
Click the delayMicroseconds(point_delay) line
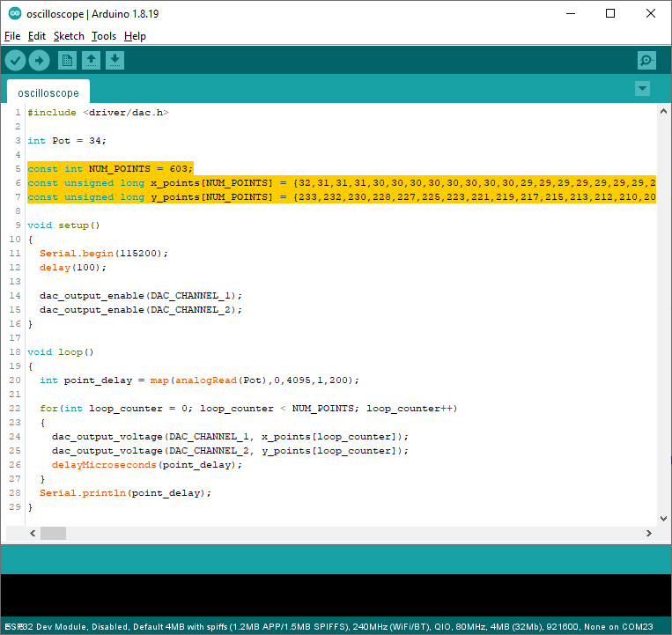[x=147, y=465]
